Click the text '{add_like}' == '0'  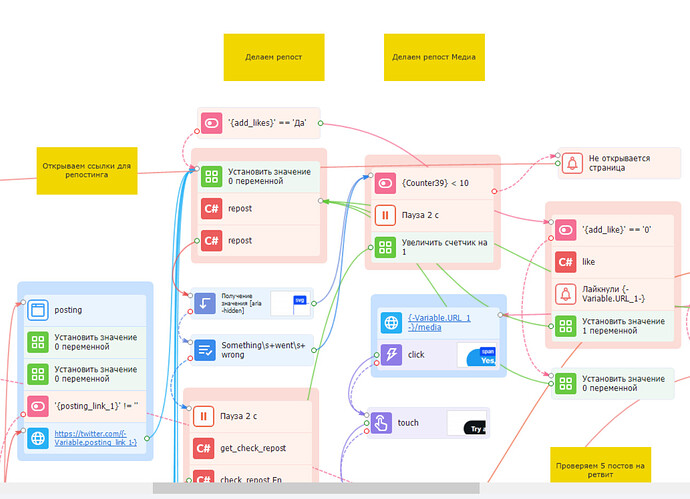tap(617, 230)
